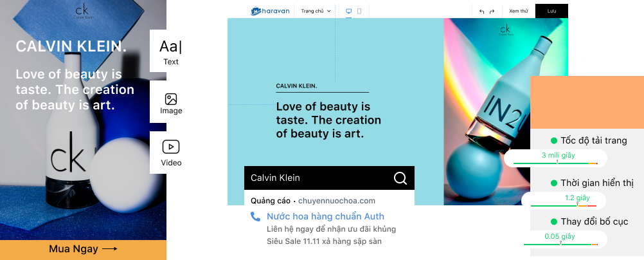Click the phone icon in ad
Image resolution: width=644 pixels, height=260 pixels.
(x=255, y=216)
